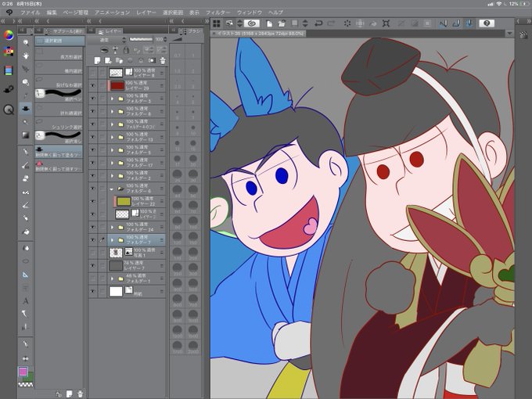The width and height of the screenshot is (532, 399).
Task: Select the magnifier zoom tool
Action: click(x=26, y=42)
